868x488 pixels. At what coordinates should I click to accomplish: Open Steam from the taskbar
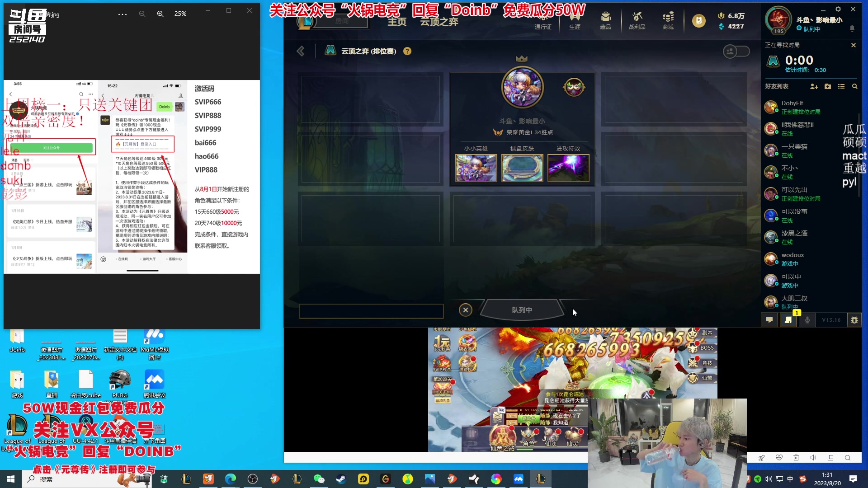[341, 479]
